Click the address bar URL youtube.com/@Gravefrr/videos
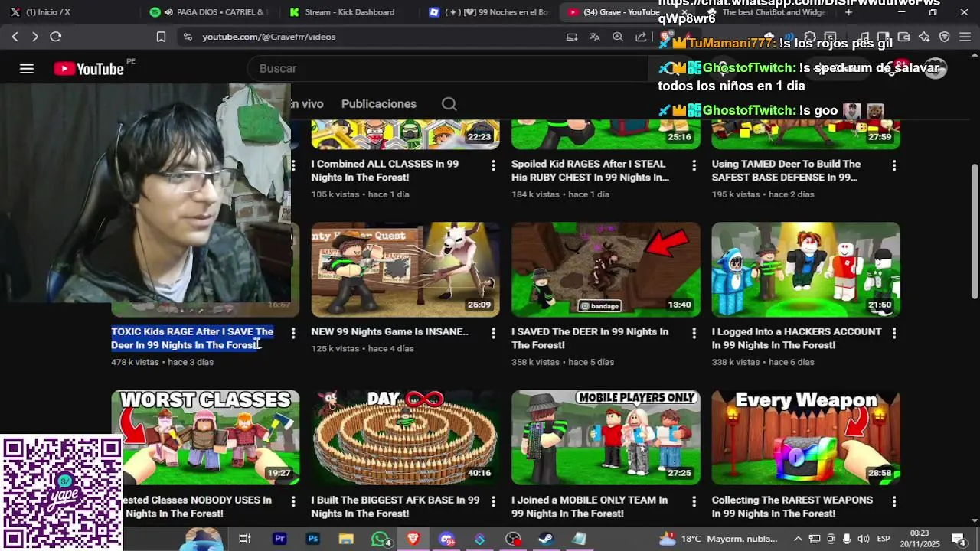 pos(269,37)
